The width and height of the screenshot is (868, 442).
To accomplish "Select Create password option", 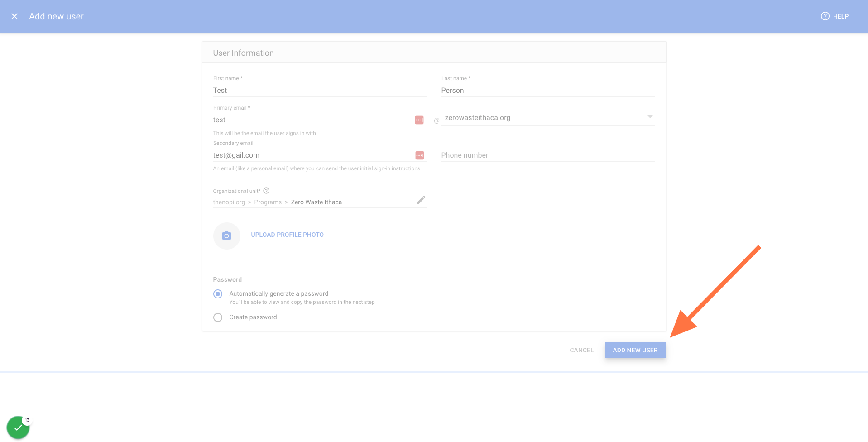I will coord(218,317).
